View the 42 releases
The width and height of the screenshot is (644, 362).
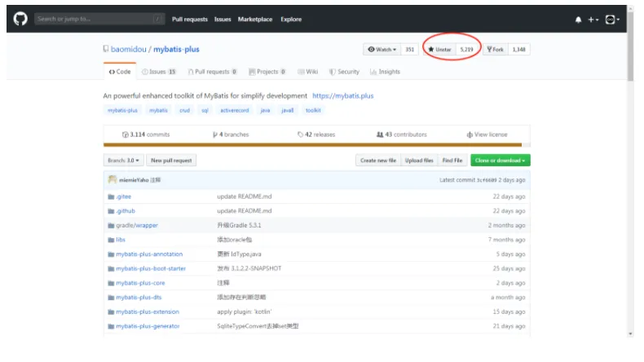pos(316,135)
